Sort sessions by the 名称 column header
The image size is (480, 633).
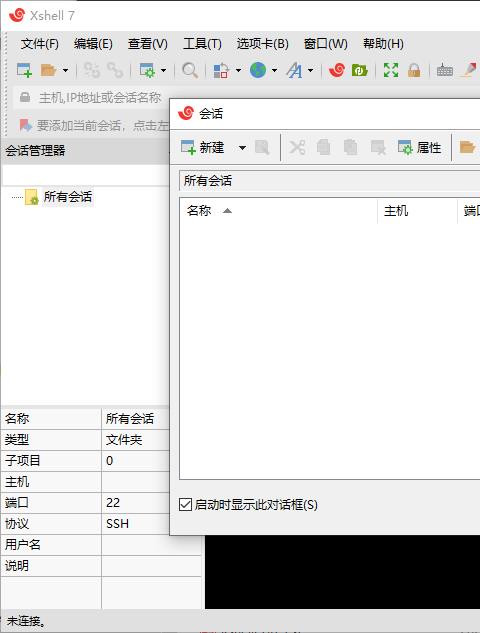click(x=199, y=210)
